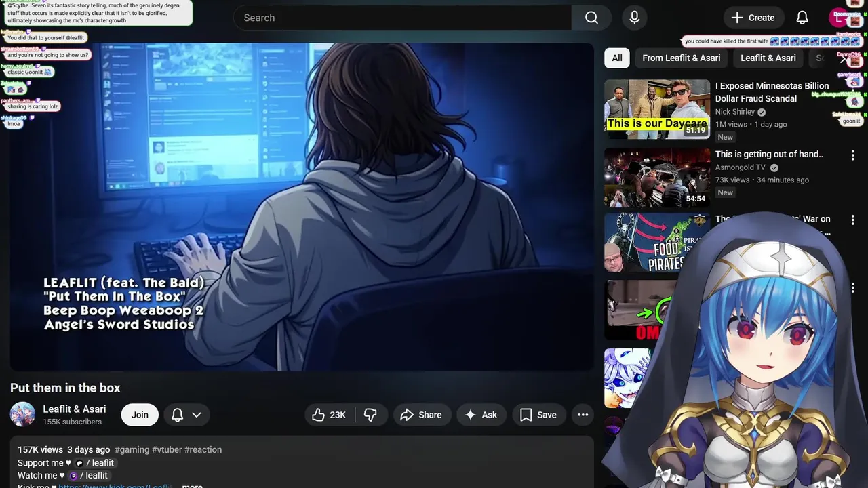Image resolution: width=868 pixels, height=488 pixels.
Task: Like the video with thumbs-up button
Action: pyautogui.click(x=330, y=415)
